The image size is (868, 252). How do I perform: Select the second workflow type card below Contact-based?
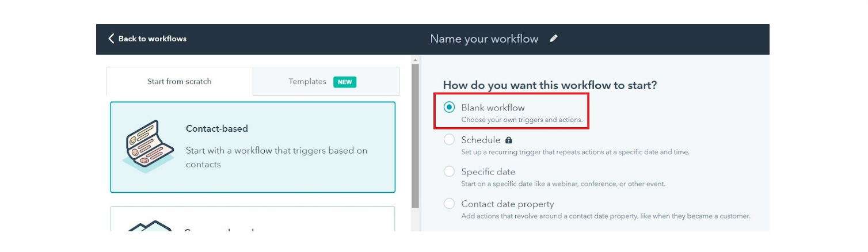[253, 219]
